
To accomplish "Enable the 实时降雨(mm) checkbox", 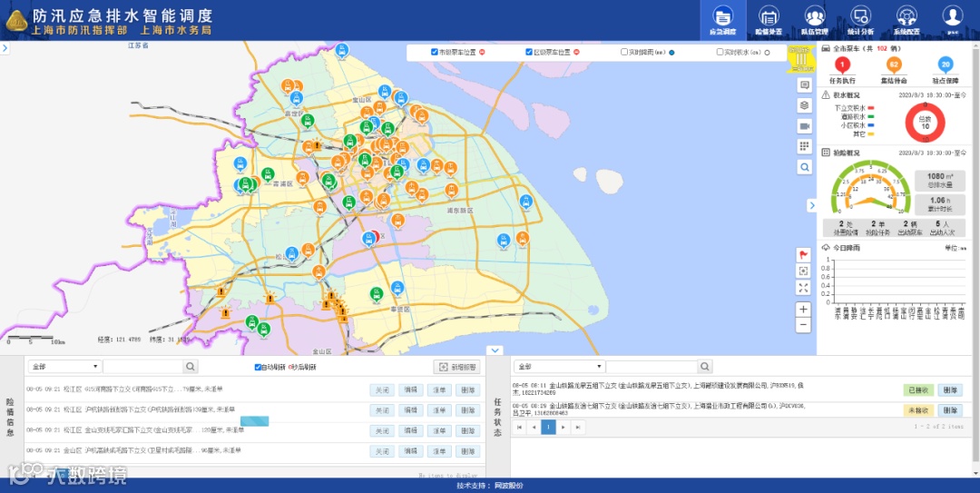I will coord(624,53).
